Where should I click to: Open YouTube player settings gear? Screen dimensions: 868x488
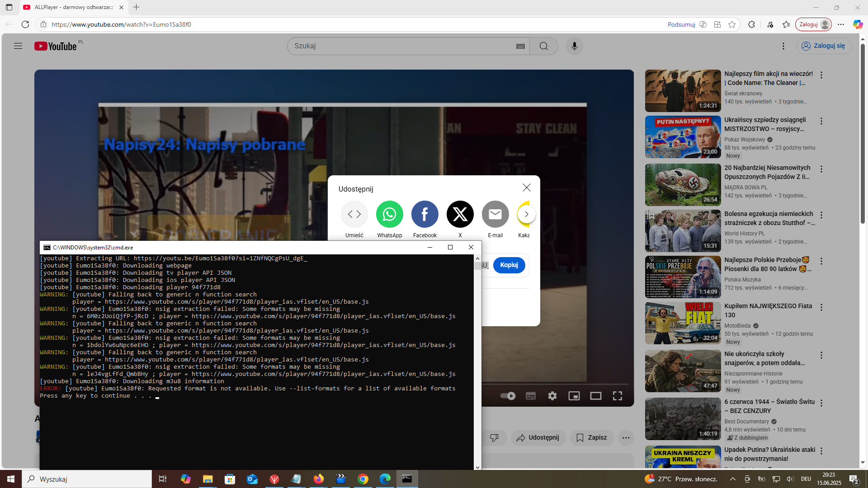(552, 396)
